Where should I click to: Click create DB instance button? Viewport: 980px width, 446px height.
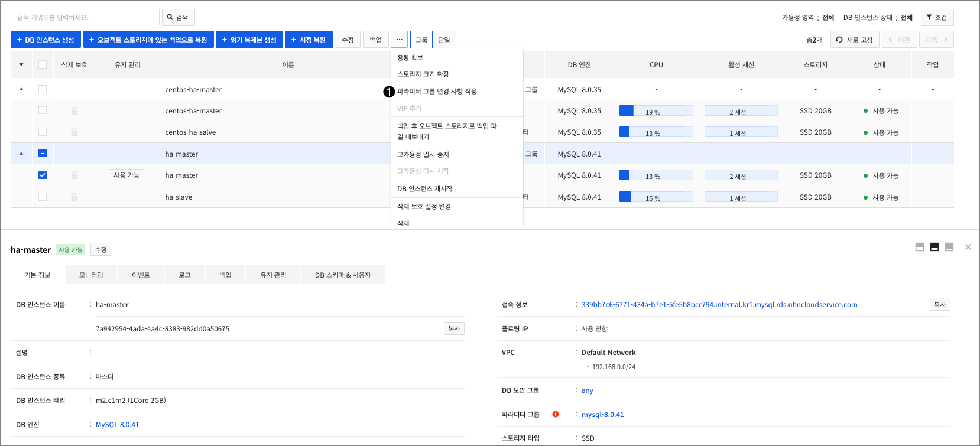pyautogui.click(x=46, y=40)
